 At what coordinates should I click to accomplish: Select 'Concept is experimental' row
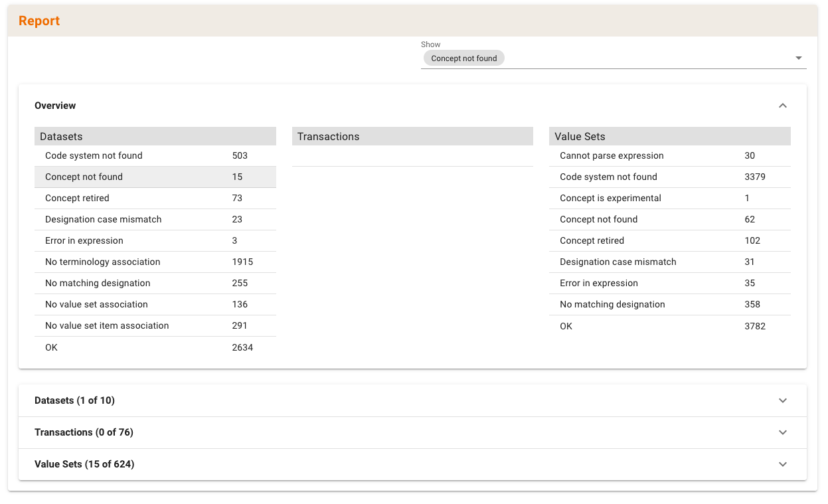[669, 198]
